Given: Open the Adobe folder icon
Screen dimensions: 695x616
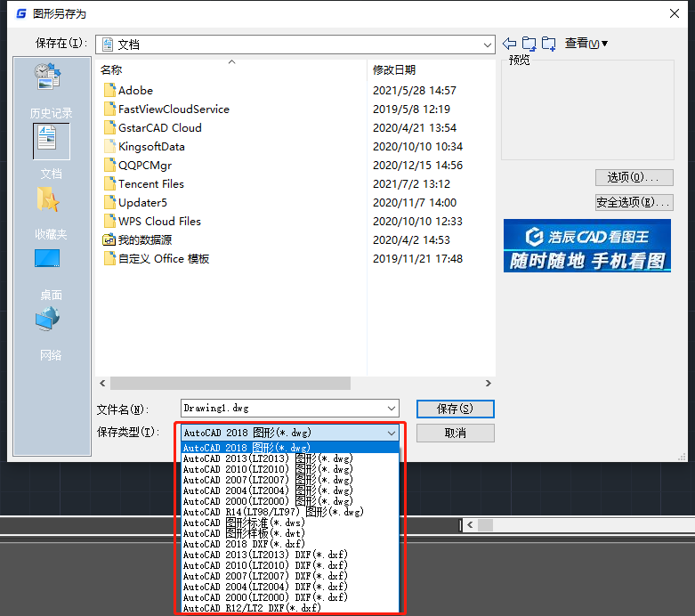Looking at the screenshot, I should pyautogui.click(x=109, y=90).
